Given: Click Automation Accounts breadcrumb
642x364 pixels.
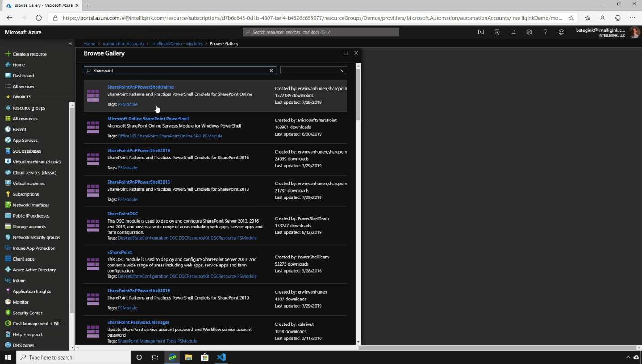Looking at the screenshot, I should (123, 44).
